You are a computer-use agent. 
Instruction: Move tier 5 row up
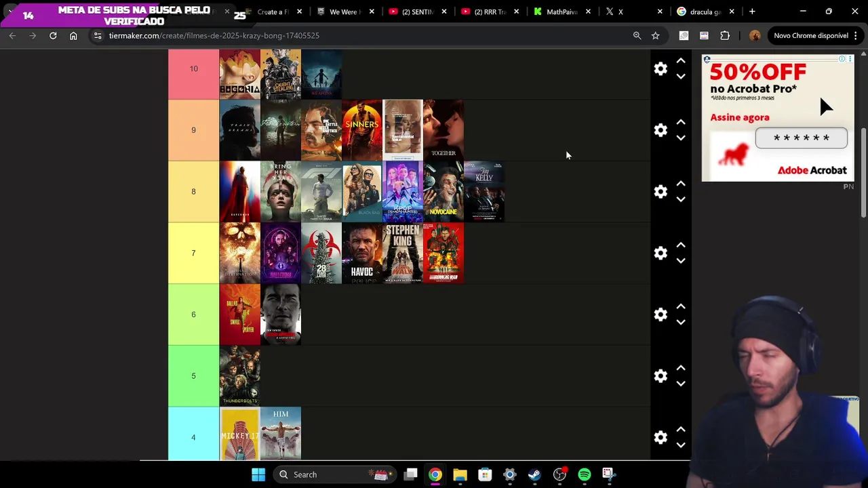[x=681, y=368]
